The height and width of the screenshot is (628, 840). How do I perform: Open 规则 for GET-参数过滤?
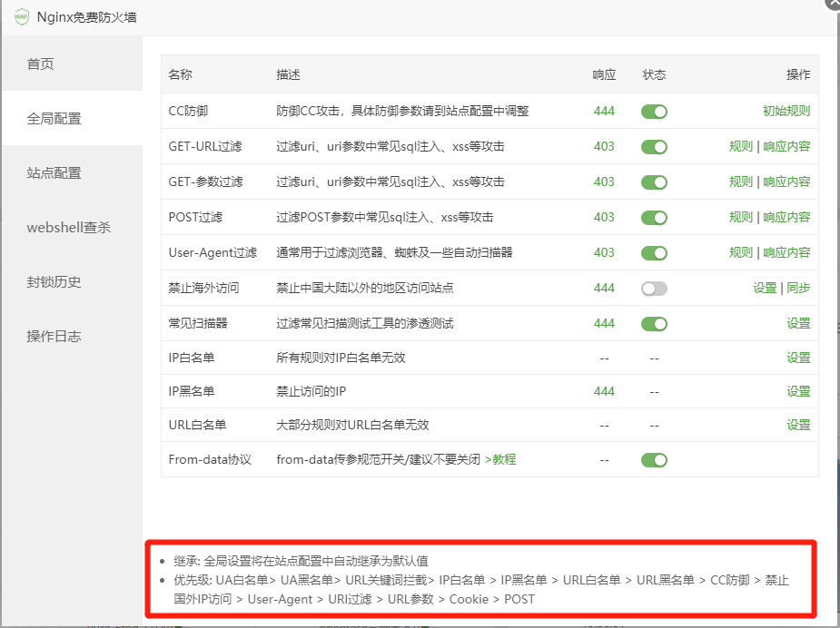click(x=741, y=182)
